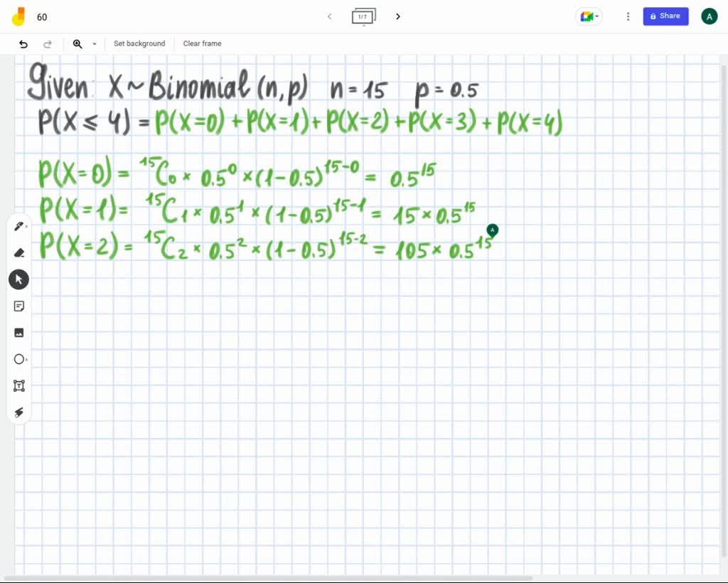728x583 pixels.
Task: Open Set background options
Action: point(139,43)
